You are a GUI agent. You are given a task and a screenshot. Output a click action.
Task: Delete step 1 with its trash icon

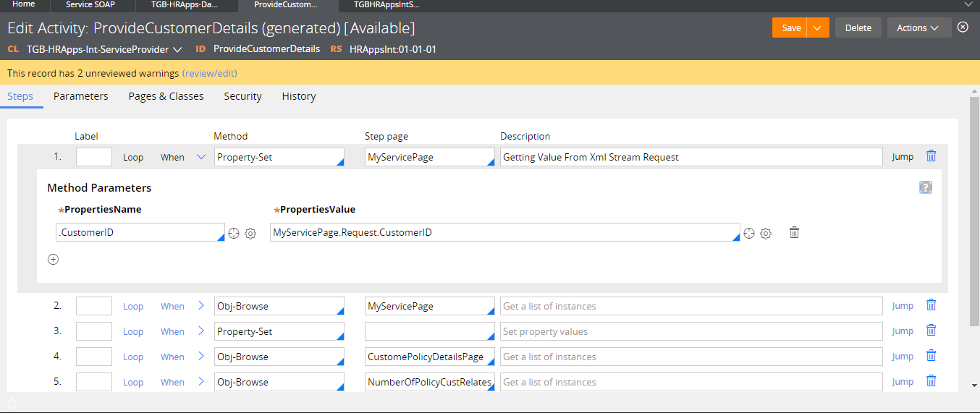pos(932,156)
